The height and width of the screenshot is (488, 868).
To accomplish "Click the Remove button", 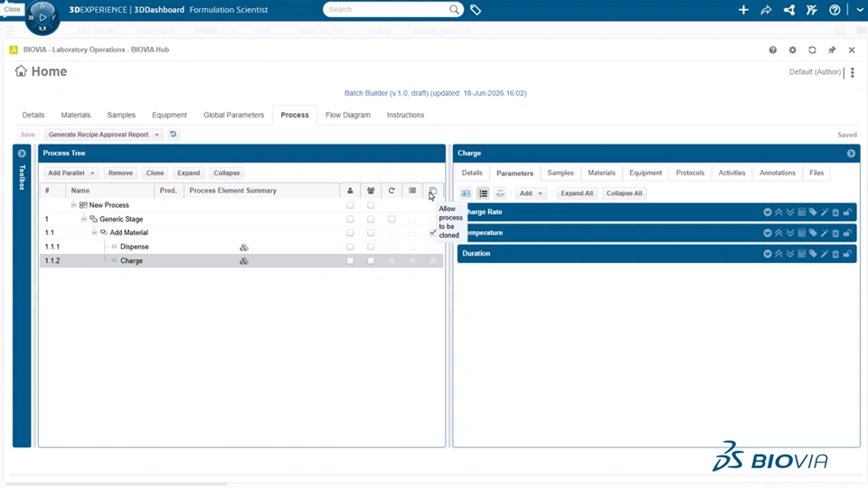I will [x=120, y=174].
